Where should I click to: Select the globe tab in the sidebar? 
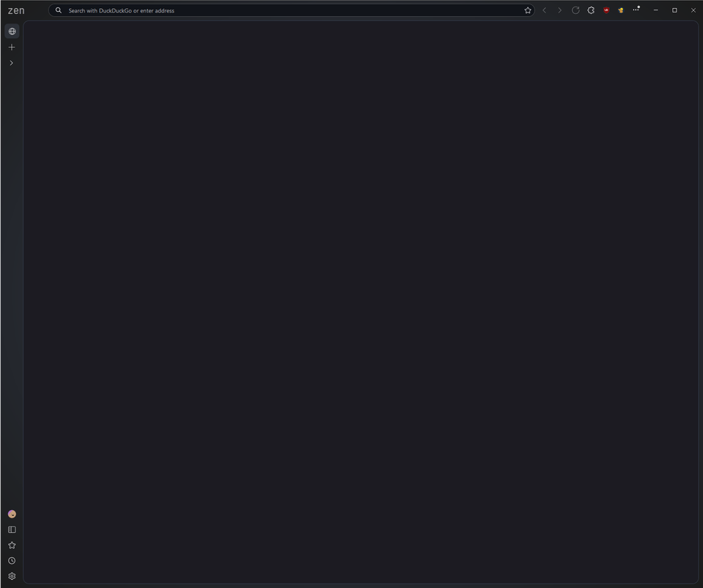tap(12, 32)
